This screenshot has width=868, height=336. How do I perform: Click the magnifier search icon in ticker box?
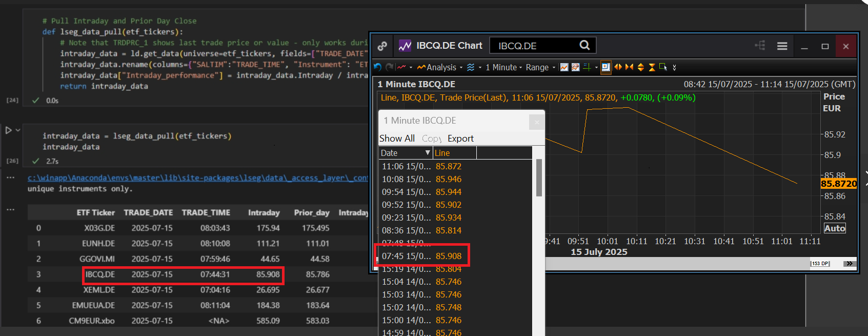(x=584, y=45)
